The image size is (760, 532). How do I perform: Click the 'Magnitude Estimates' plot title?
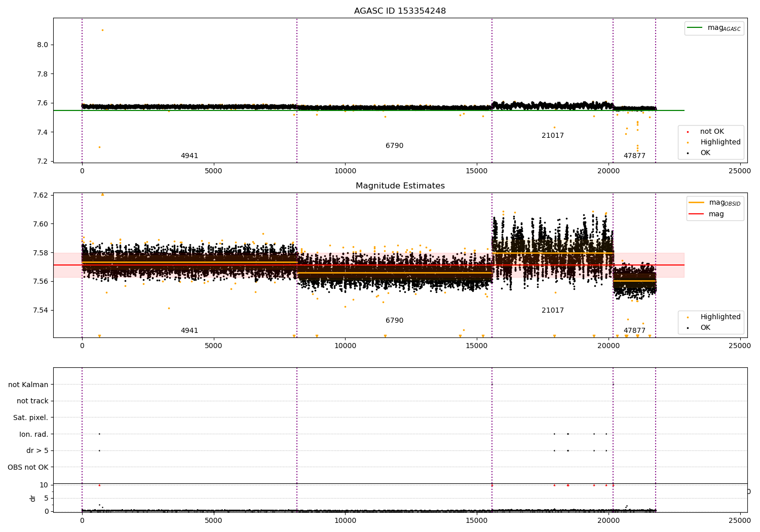400,186
